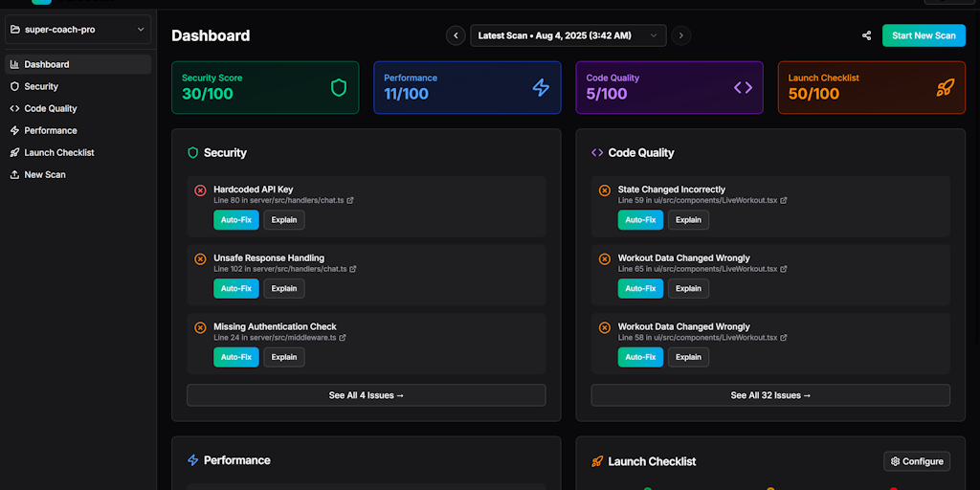Image resolution: width=980 pixels, height=490 pixels.
Task: Open the Latest Scan date dropdown
Action: 568,35
